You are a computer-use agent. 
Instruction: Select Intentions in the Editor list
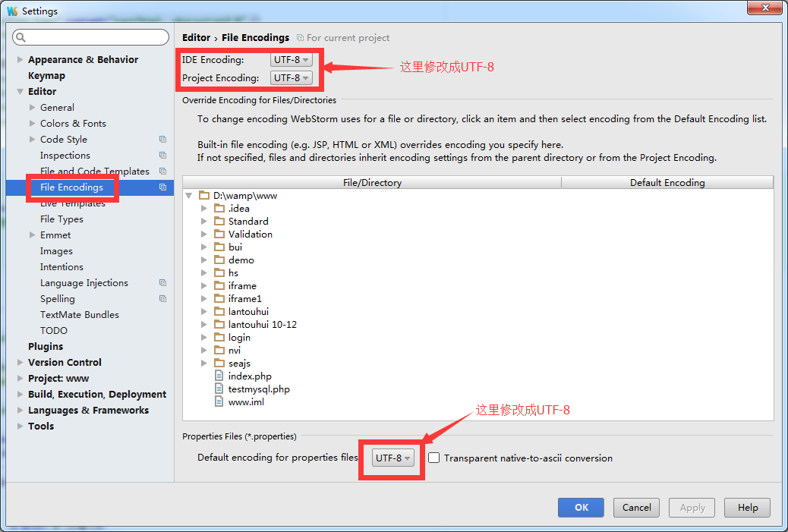click(61, 266)
